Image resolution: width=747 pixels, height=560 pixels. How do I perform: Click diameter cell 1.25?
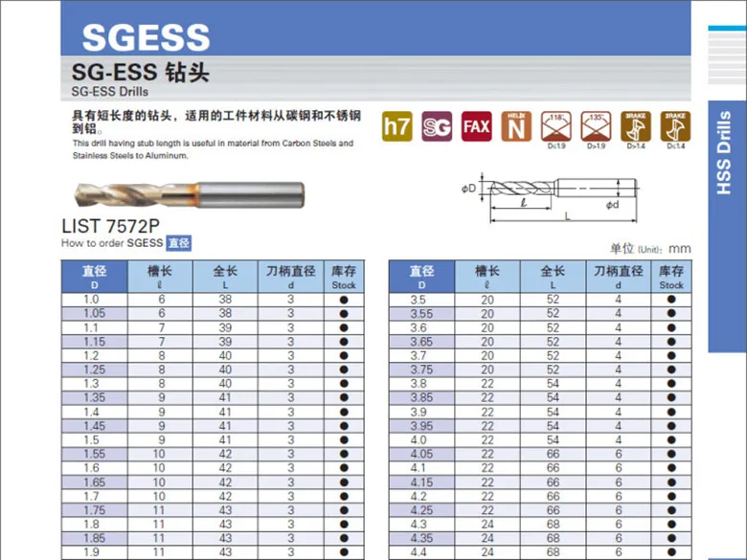[94, 370]
